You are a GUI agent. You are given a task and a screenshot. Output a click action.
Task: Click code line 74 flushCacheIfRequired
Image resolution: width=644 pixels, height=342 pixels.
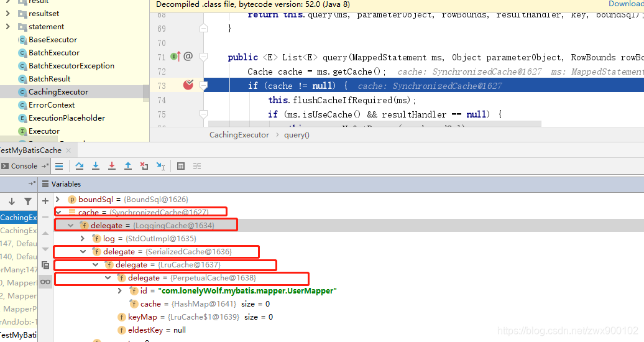pos(342,100)
